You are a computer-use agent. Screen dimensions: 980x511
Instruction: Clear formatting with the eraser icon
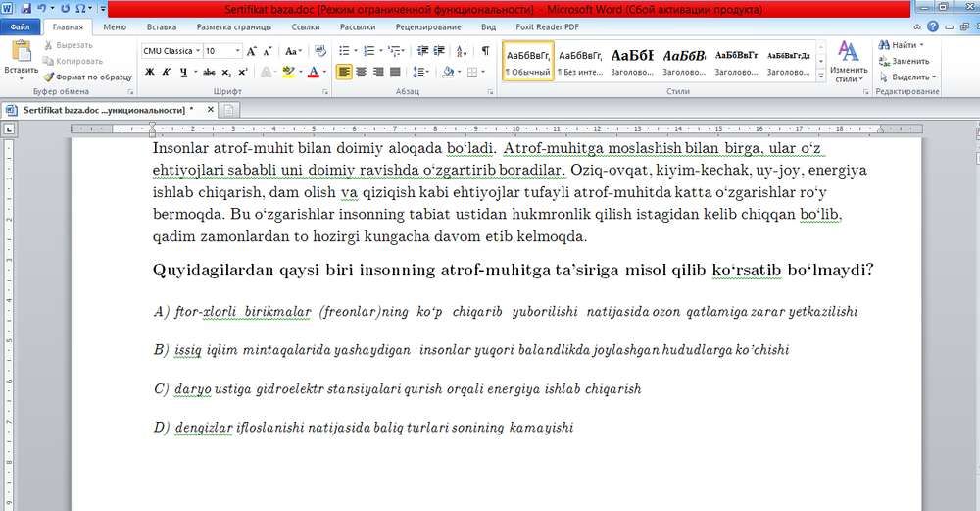(320, 51)
